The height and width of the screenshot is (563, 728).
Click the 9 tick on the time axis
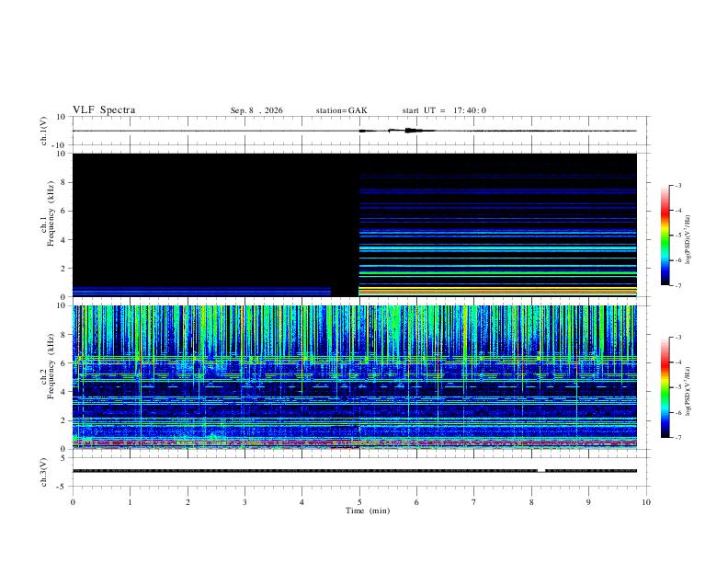tap(588, 502)
